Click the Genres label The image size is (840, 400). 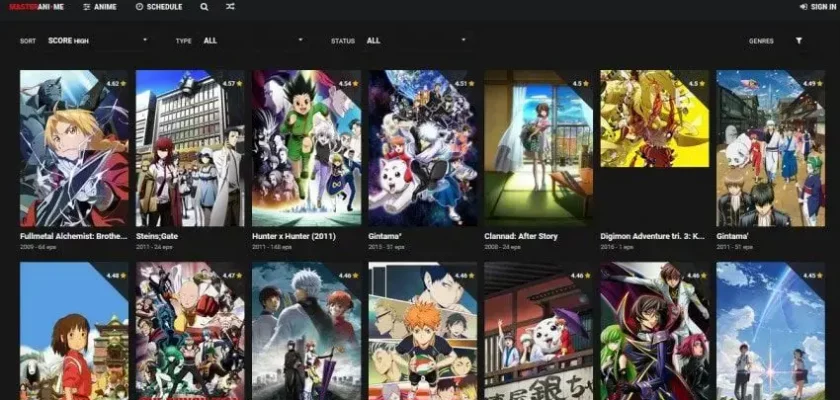click(x=761, y=41)
